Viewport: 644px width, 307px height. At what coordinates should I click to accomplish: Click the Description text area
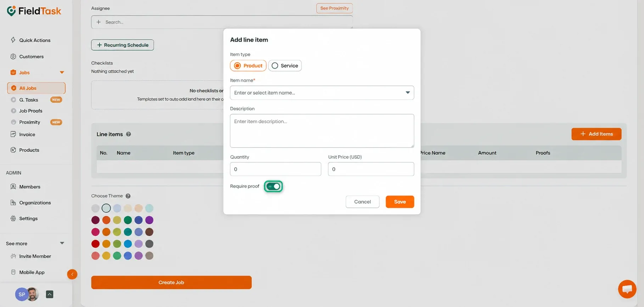point(322,131)
